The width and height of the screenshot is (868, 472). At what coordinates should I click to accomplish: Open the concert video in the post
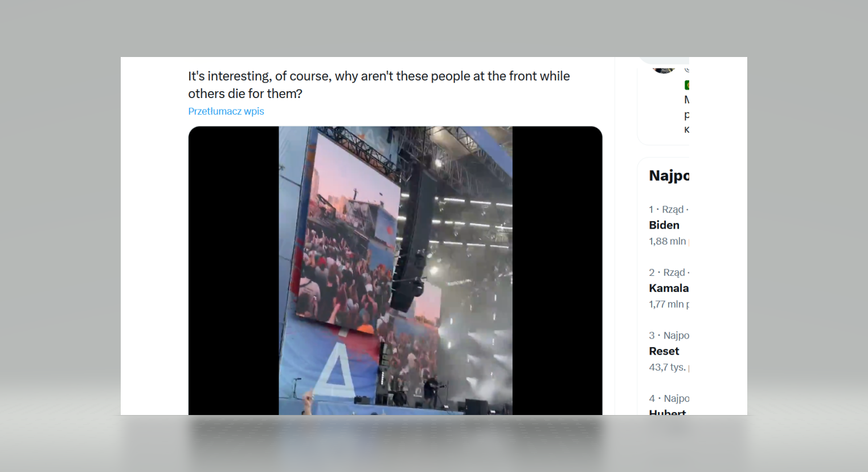coord(395,271)
